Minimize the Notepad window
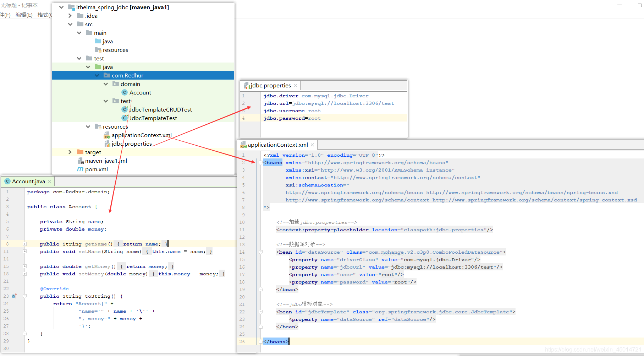This screenshot has height=356, width=644. [620, 5]
